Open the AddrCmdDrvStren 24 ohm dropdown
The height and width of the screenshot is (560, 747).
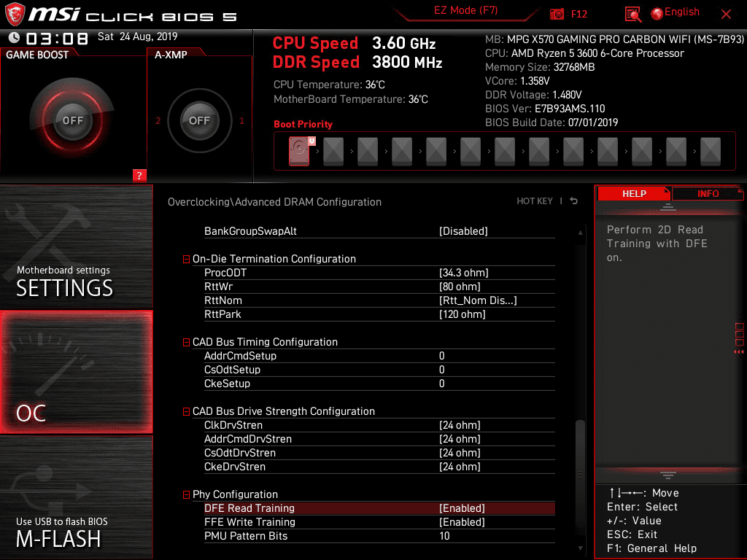(460, 439)
